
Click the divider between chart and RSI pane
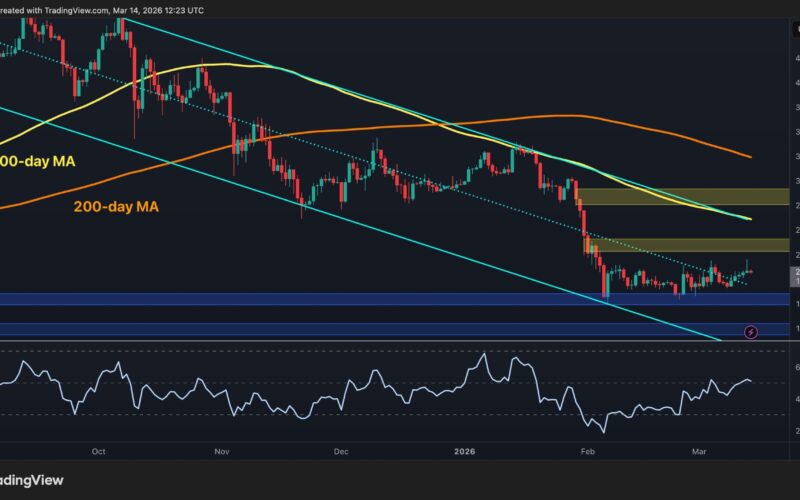tap(400, 342)
